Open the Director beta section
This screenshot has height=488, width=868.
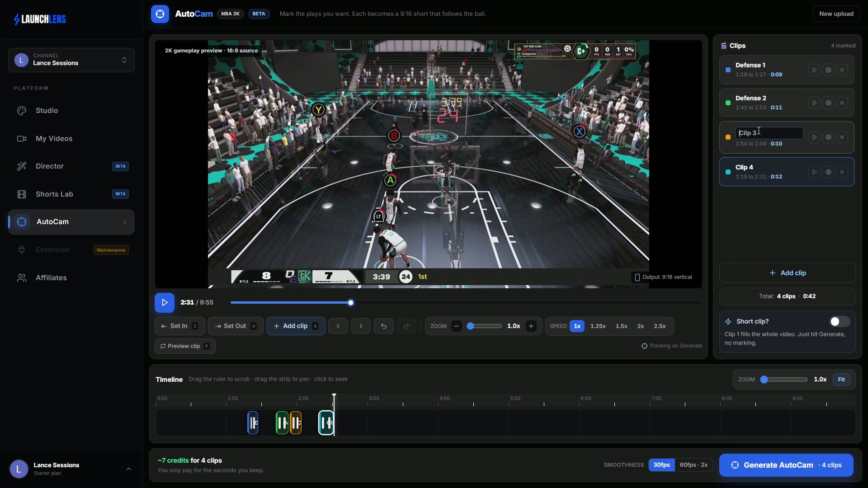click(71, 166)
